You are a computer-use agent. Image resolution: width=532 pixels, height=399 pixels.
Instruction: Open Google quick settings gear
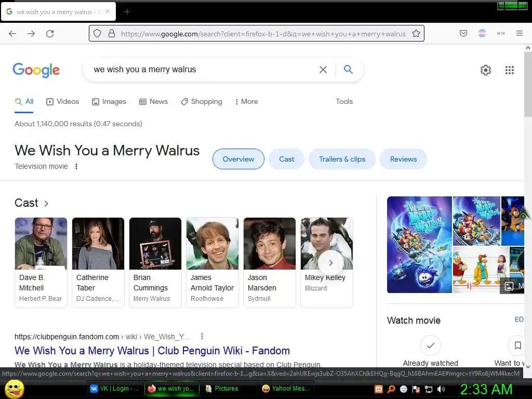pos(486,70)
